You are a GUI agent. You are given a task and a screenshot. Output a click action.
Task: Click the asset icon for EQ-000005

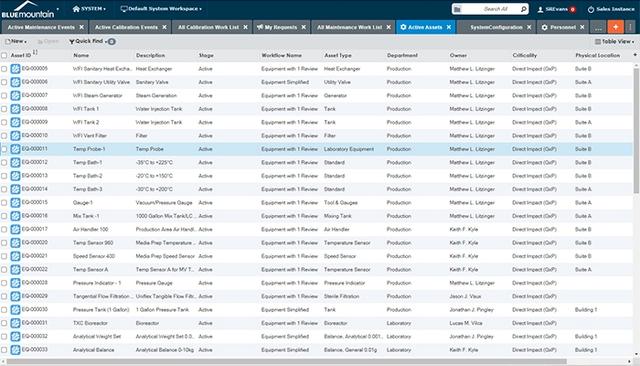tap(16, 69)
